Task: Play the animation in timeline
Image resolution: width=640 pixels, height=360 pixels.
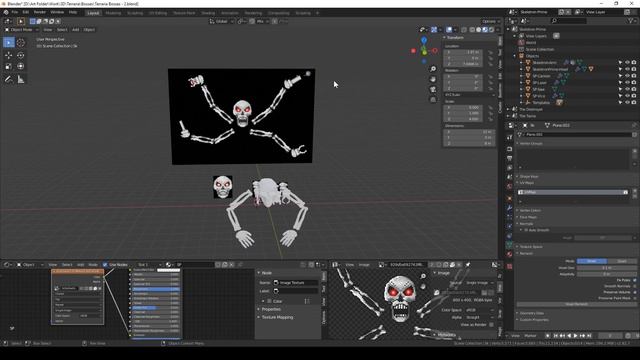Action: (576, 336)
